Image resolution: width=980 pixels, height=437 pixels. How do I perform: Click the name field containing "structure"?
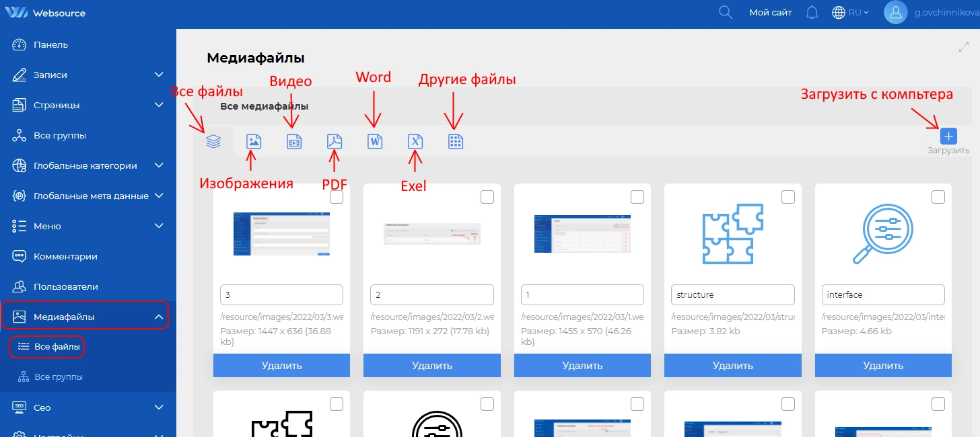[x=732, y=294]
